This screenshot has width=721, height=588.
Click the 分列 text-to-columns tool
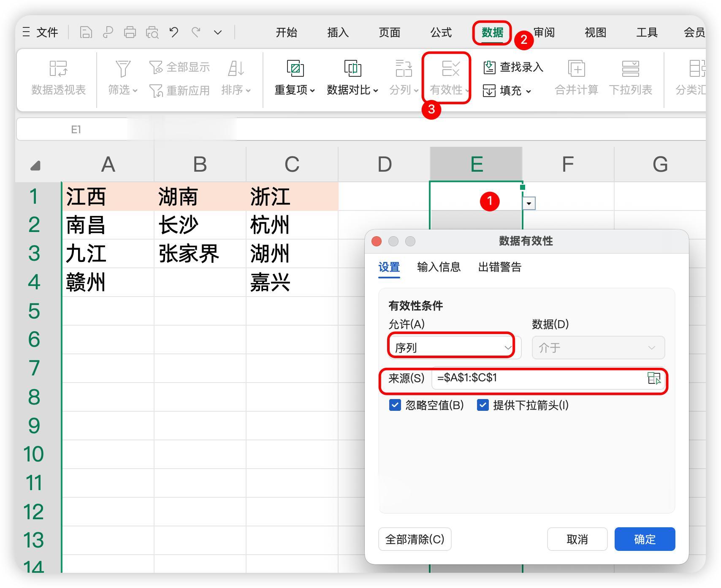(404, 78)
